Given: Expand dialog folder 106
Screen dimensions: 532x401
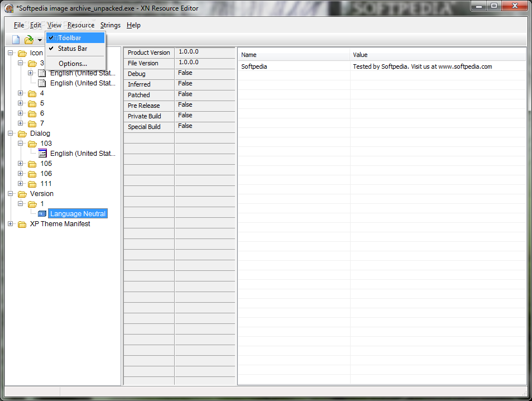Looking at the screenshot, I should click(20, 174).
